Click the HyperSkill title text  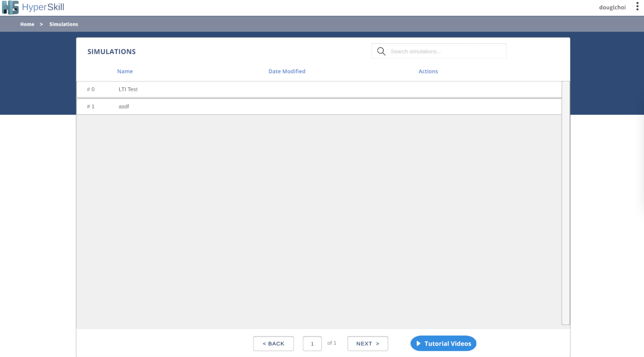43,7
